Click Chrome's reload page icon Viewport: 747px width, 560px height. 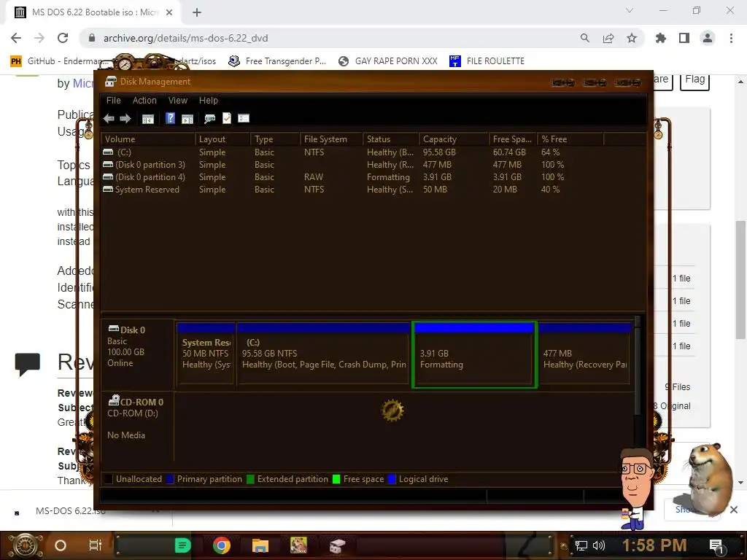pos(63,38)
